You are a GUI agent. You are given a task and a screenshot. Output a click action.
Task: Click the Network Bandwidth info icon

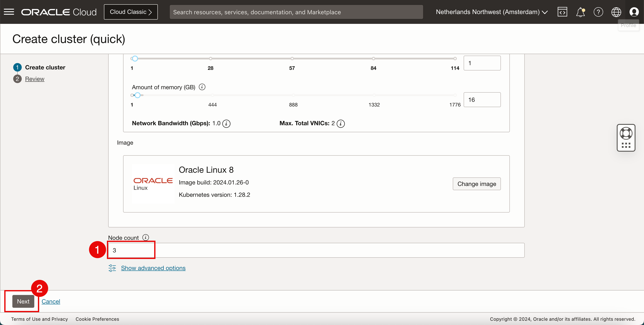point(226,124)
